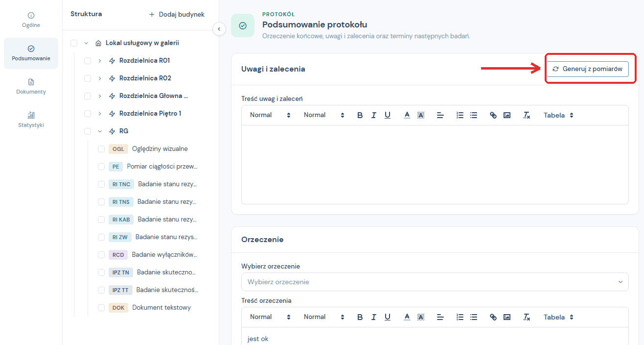644x345 pixels.
Task: Open the IPZ TT Badanie skuteczności item
Action: 153,290
